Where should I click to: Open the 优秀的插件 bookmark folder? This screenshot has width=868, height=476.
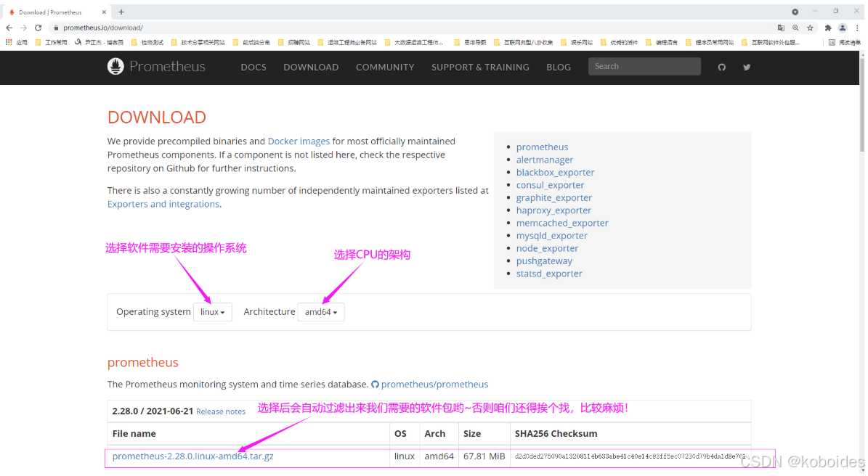[x=619, y=42]
